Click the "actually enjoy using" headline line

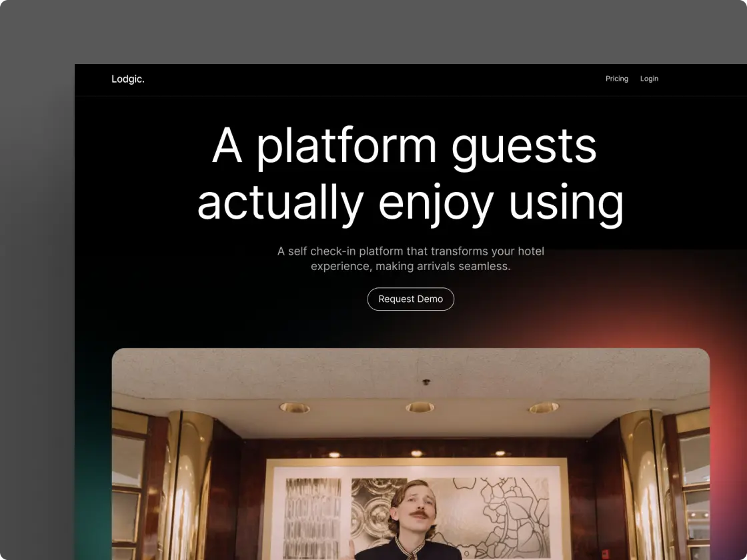(x=410, y=202)
